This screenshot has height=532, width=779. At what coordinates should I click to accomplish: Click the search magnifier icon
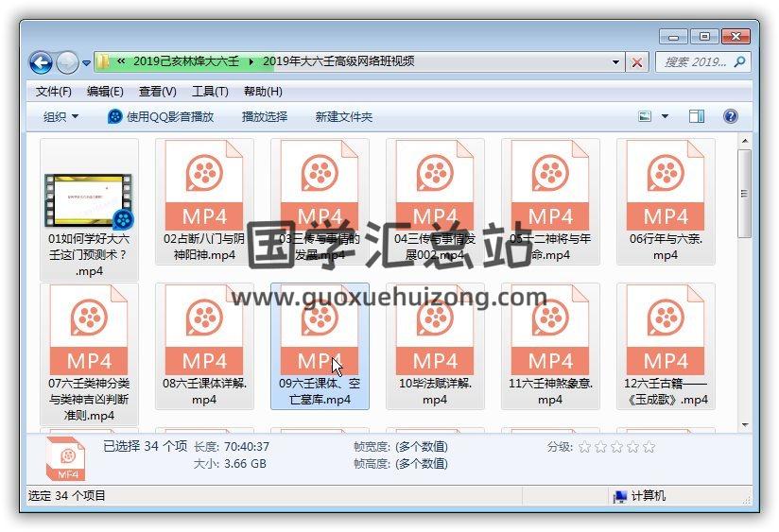tap(739, 62)
